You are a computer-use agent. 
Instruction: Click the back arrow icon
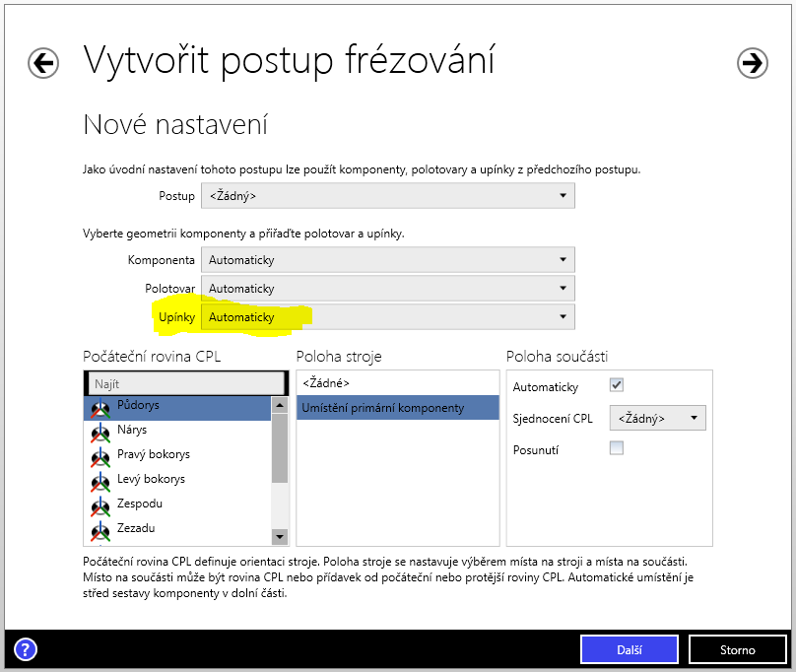click(x=43, y=63)
